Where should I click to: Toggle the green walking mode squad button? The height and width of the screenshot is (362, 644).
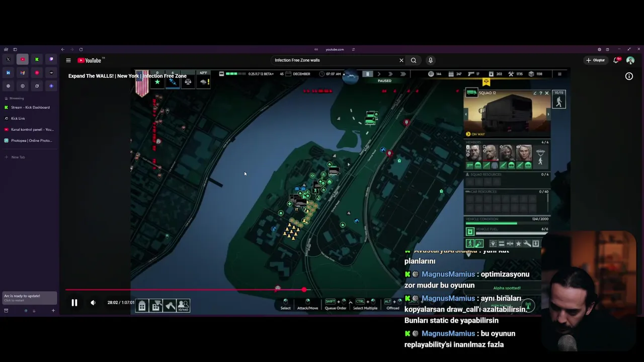[470, 244]
